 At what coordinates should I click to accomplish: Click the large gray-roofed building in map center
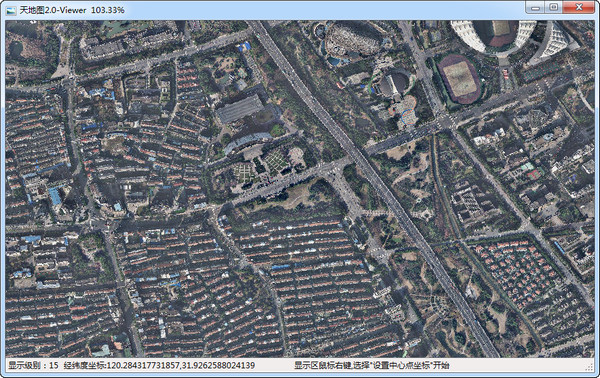coord(240,109)
